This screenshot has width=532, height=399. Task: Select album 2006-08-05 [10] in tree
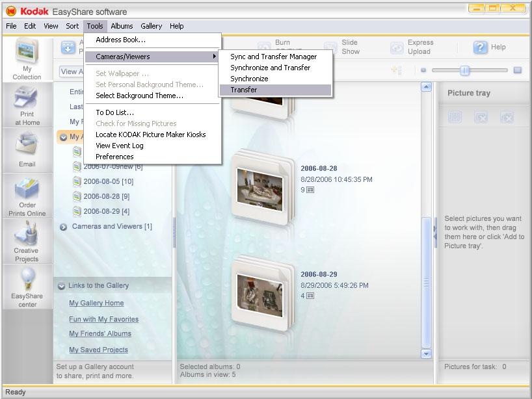coord(109,181)
